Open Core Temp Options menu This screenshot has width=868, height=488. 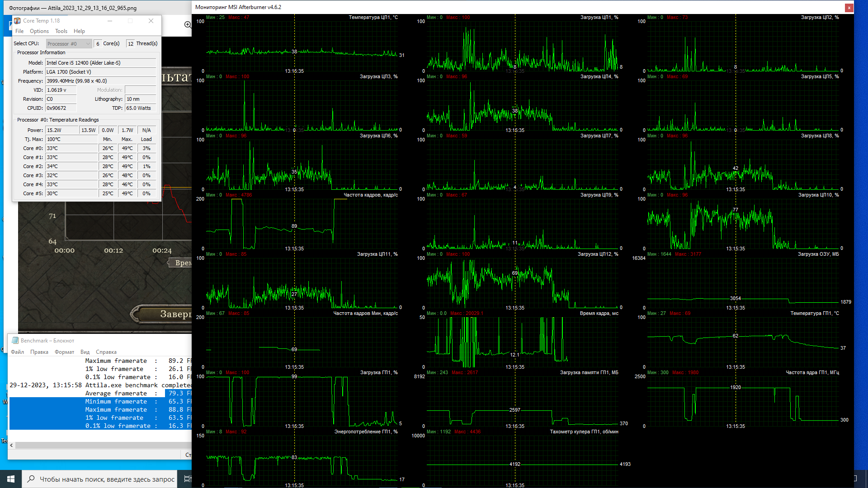pyautogui.click(x=39, y=31)
